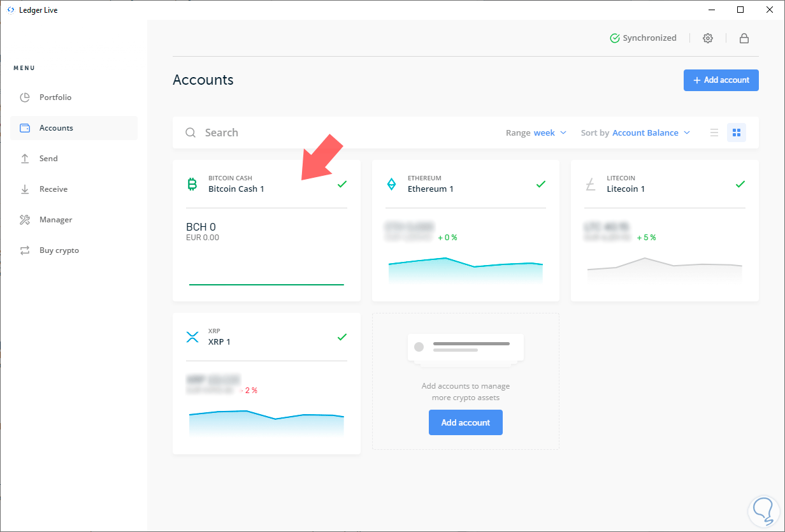The height and width of the screenshot is (532, 785).
Task: Click the - 2 % change label
Action: (249, 391)
